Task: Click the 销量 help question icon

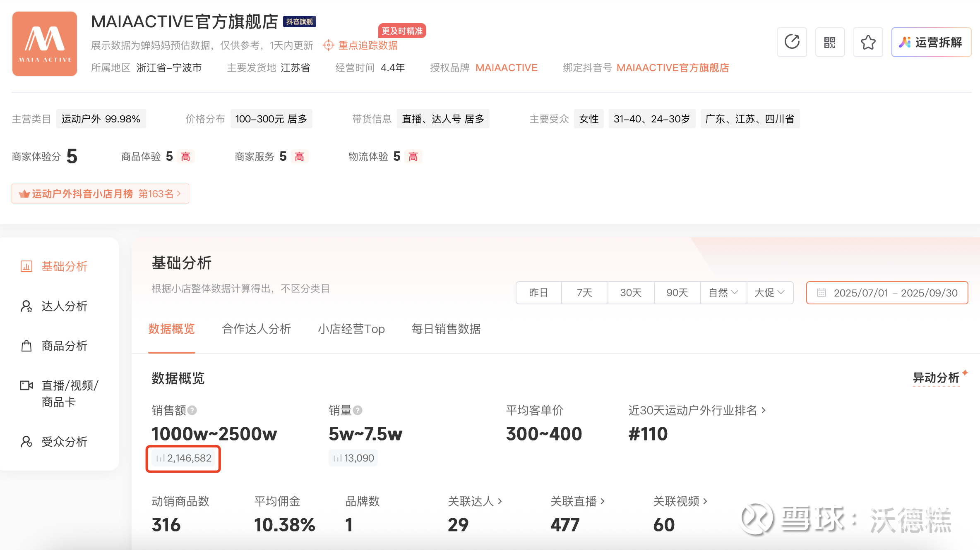Action: [358, 410]
